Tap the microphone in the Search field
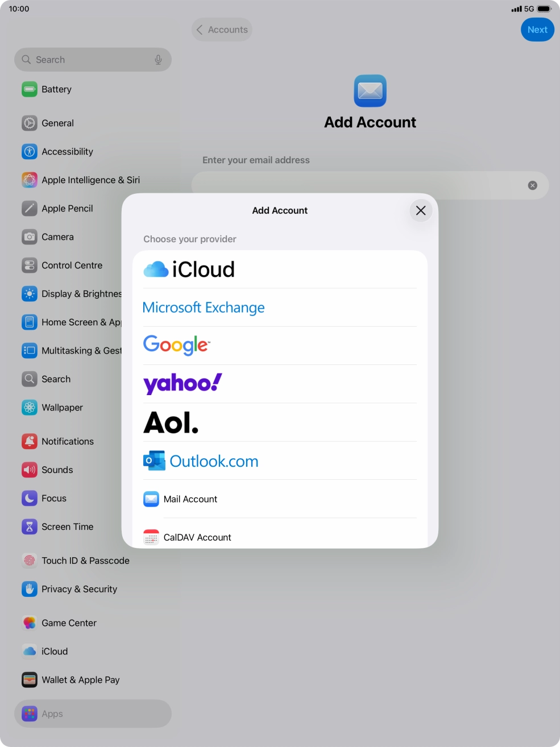Screen dimensions: 560x747 (158, 60)
